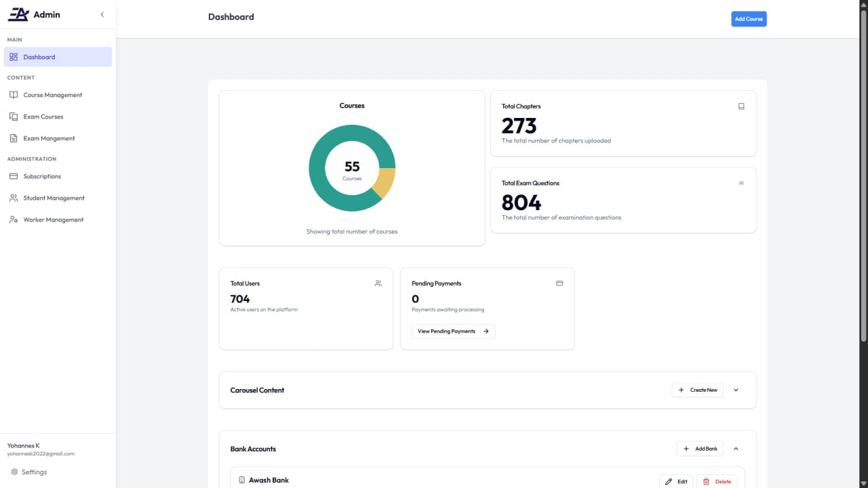Click the "273" total chapters value
The width and height of the screenshot is (868, 488).
519,125
